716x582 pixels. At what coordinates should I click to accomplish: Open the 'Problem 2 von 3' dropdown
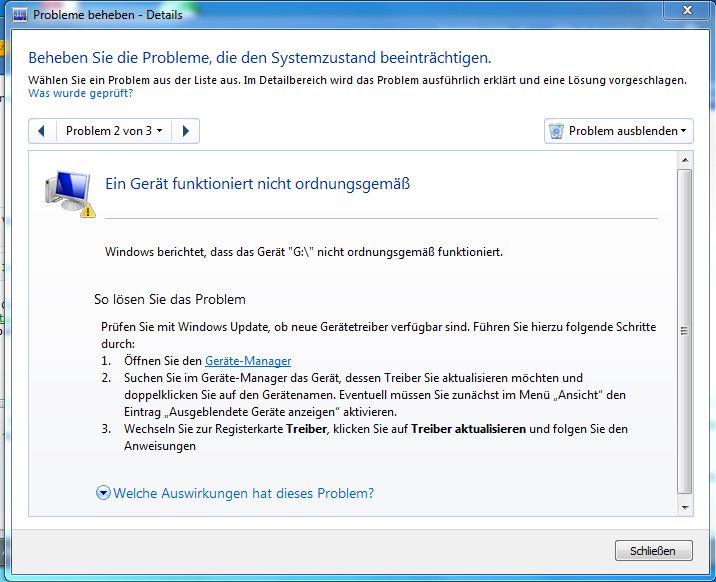coord(114,131)
